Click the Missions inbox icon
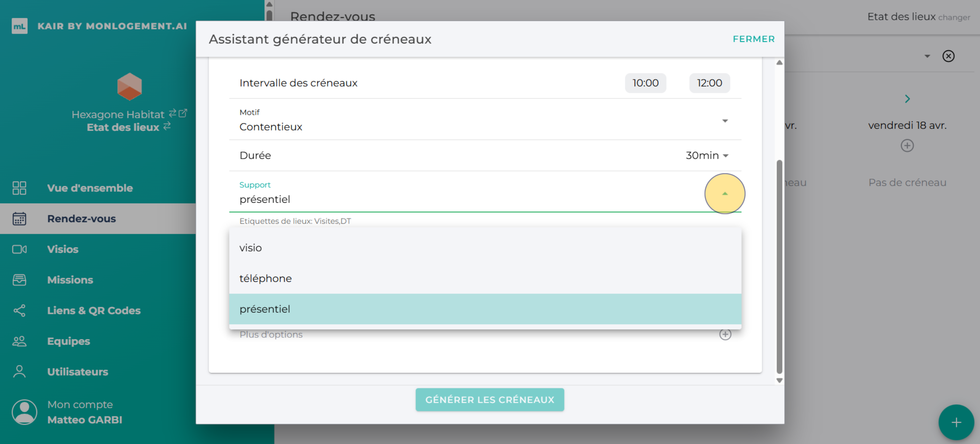This screenshot has width=980, height=444. (19, 280)
